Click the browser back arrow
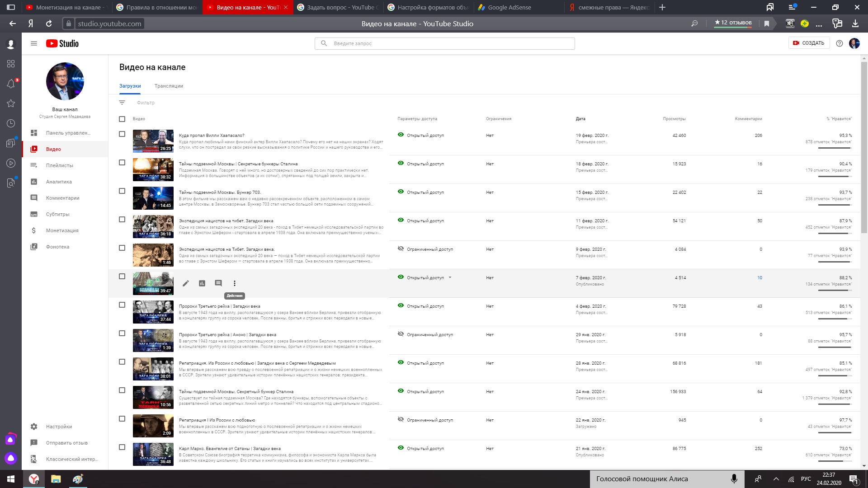 click(x=13, y=23)
